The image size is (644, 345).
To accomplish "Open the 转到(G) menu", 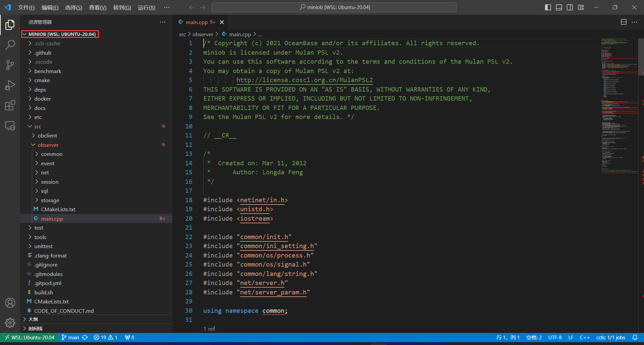I will point(122,7).
